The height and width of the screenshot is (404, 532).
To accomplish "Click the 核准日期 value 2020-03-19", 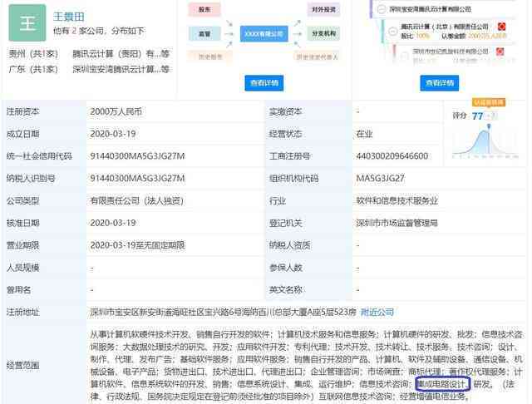I will click(113, 224).
